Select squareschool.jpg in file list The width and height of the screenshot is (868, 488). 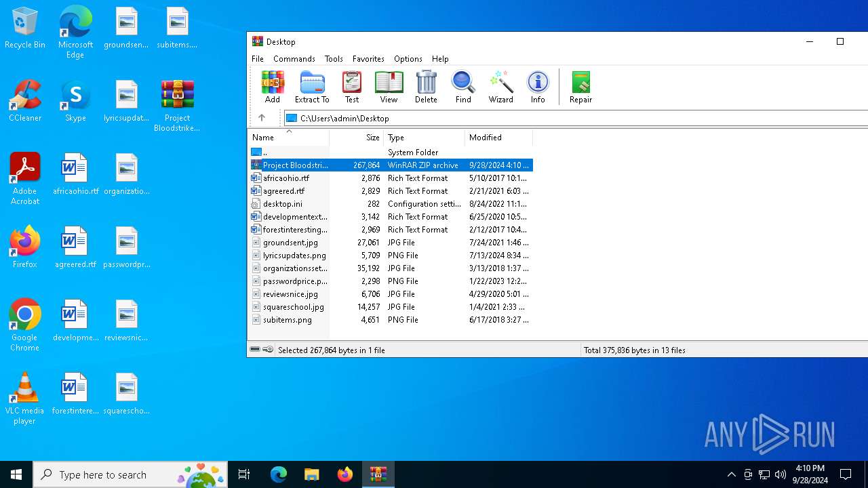click(x=391, y=307)
